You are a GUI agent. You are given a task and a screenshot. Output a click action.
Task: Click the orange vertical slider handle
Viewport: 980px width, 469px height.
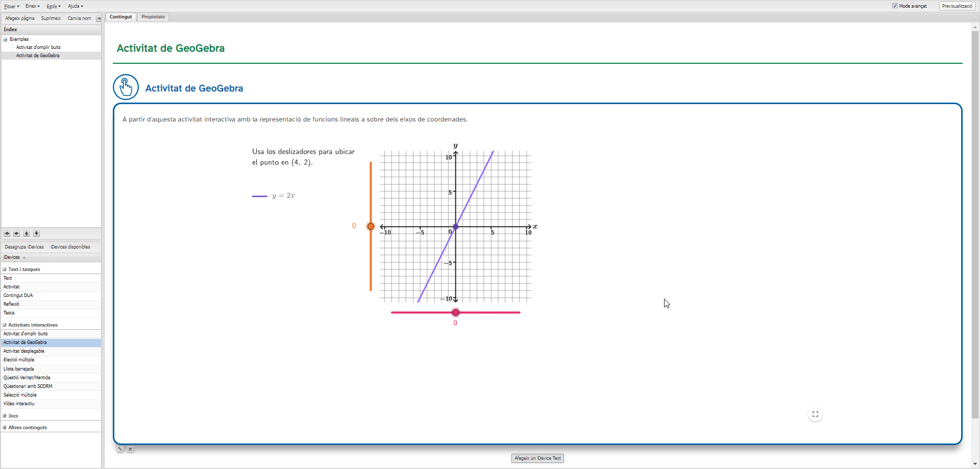tap(371, 226)
